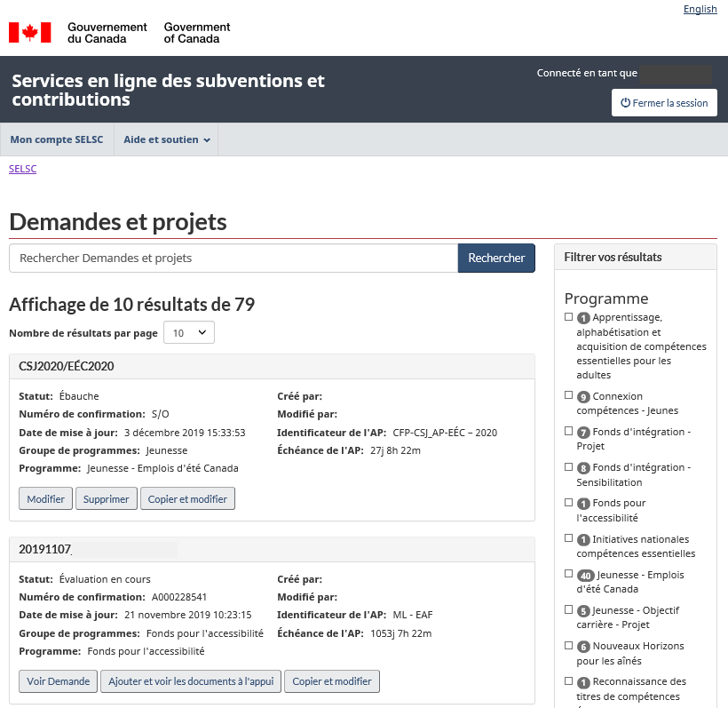728x708 pixels.
Task: Switch language to English
Action: 700,9
